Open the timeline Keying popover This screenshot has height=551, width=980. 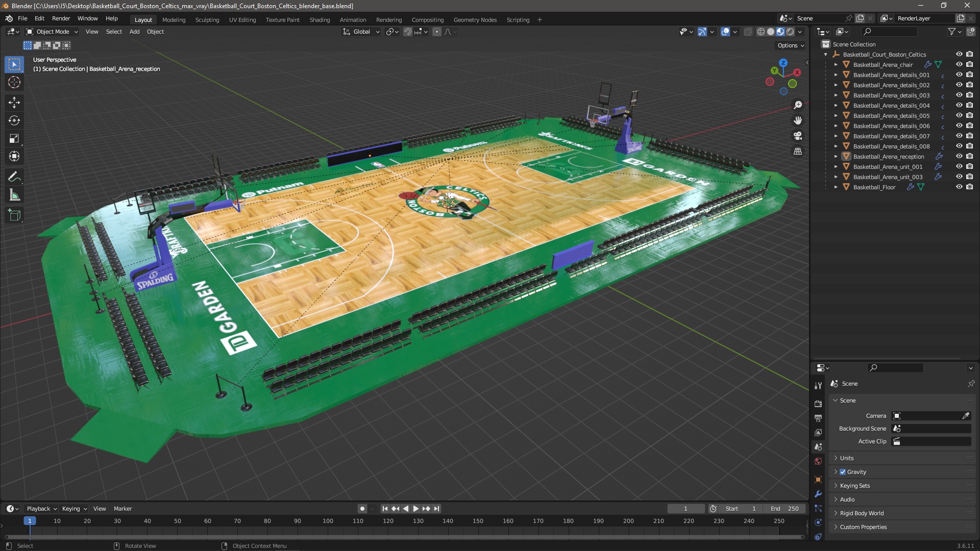pyautogui.click(x=74, y=509)
